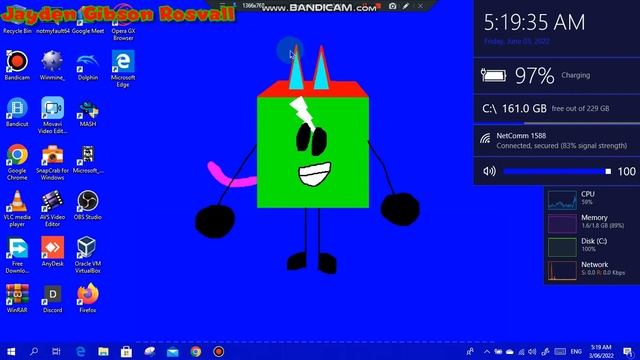Launch AnyDesk desktop shortcut
This screenshot has width=640, height=360.
[52, 251]
